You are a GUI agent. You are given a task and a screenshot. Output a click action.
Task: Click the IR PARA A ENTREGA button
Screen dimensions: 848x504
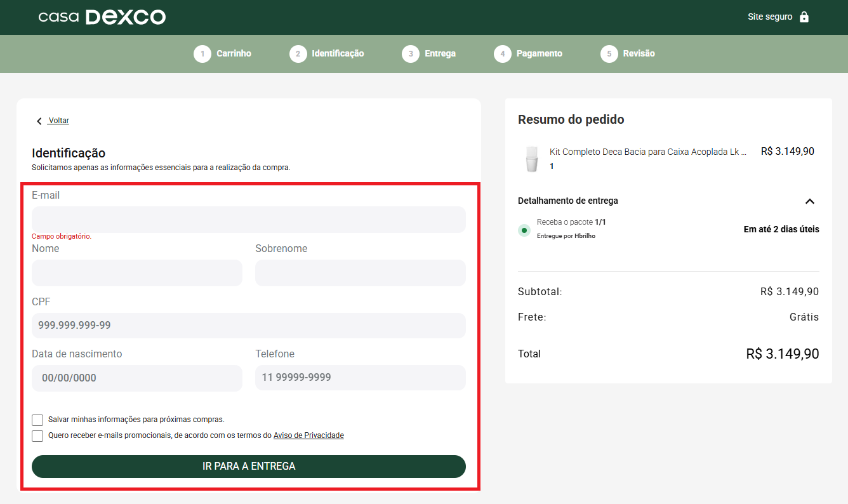249,466
